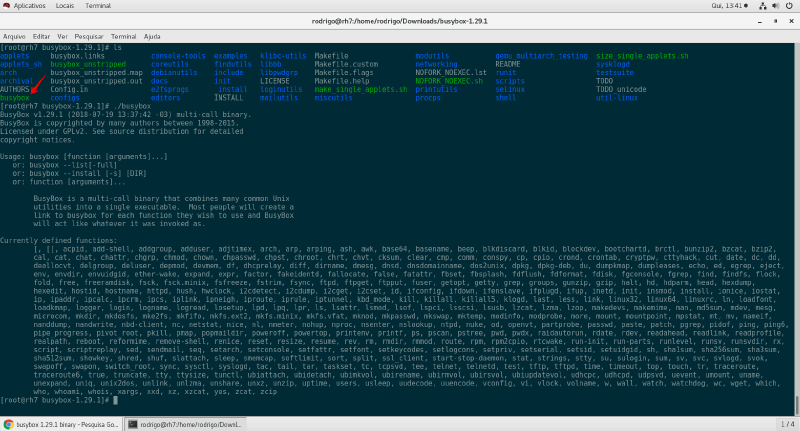Image resolution: width=800 pixels, height=431 pixels.
Task: Click the red hat Aplicativos icon
Action: [7, 5]
